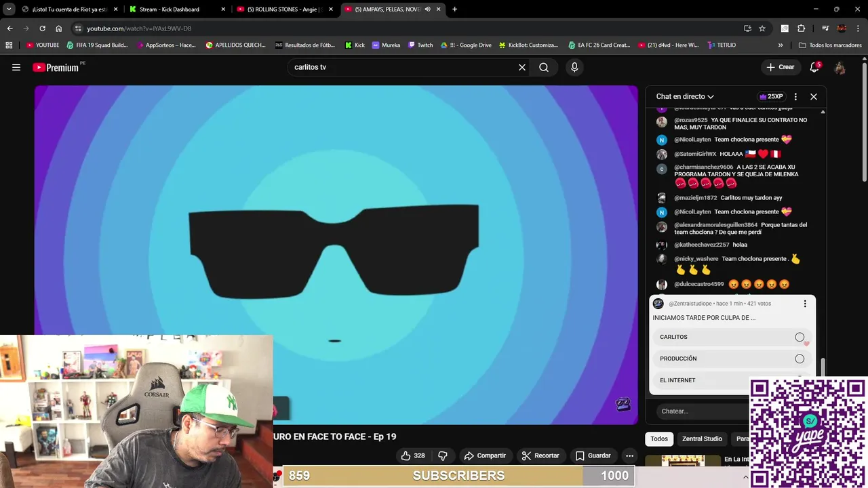Open FIFA 19 Squad Builder bookmark
Screen dimensions: 868x488
point(98,45)
